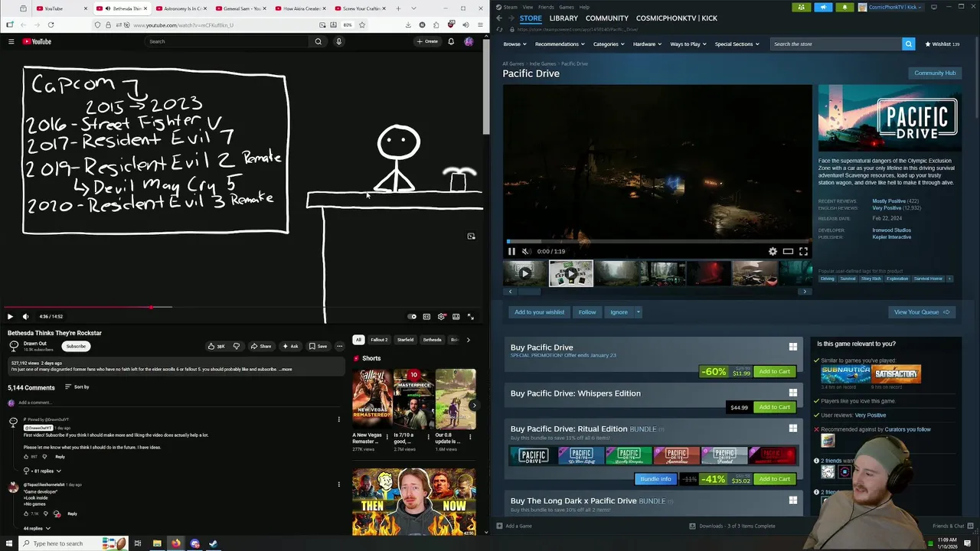
Task: Switch YouTube player to theater mode
Action: (456, 316)
